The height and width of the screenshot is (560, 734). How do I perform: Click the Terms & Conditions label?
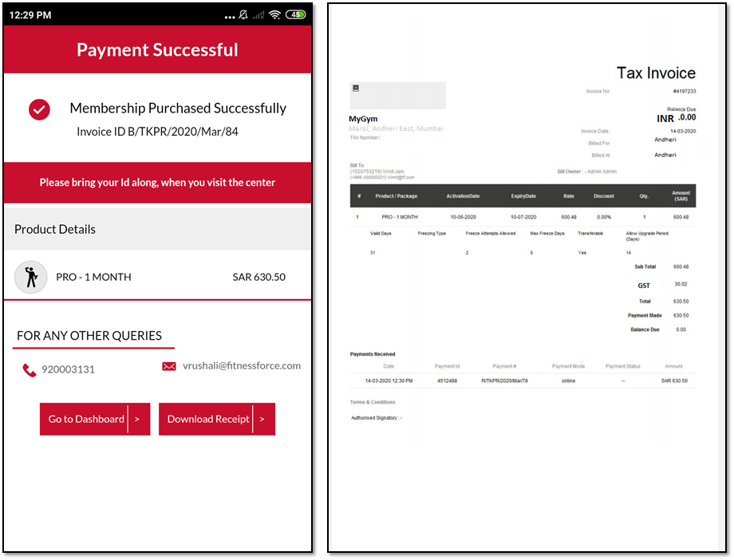[373, 402]
